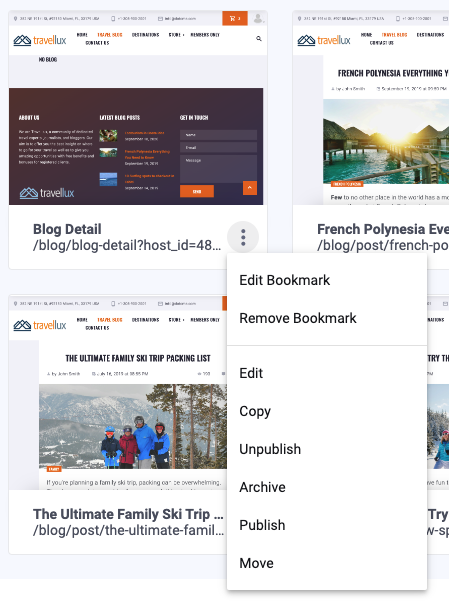449x601 pixels.
Task: Click the user avatar icon in Blog Detail preview
Action: [x=258, y=18]
